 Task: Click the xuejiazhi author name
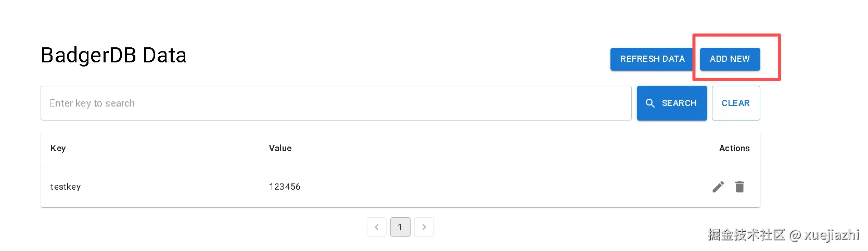coord(832,235)
